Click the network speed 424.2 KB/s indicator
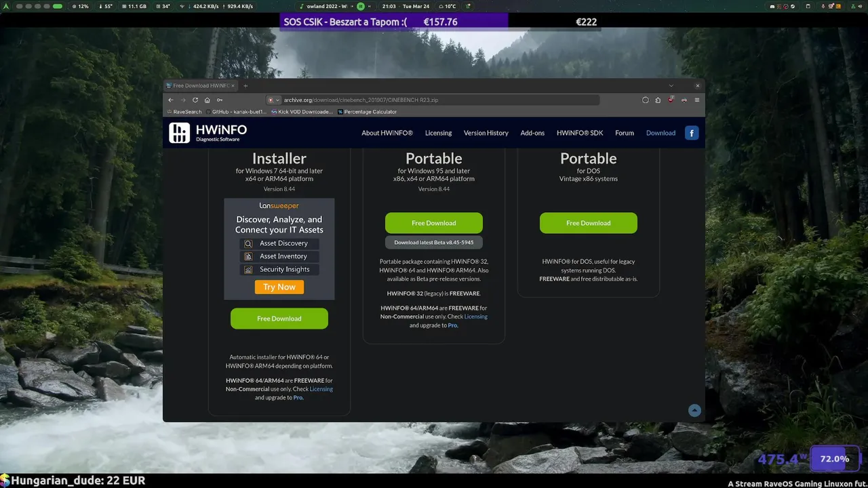The width and height of the screenshot is (868, 488). click(205, 6)
